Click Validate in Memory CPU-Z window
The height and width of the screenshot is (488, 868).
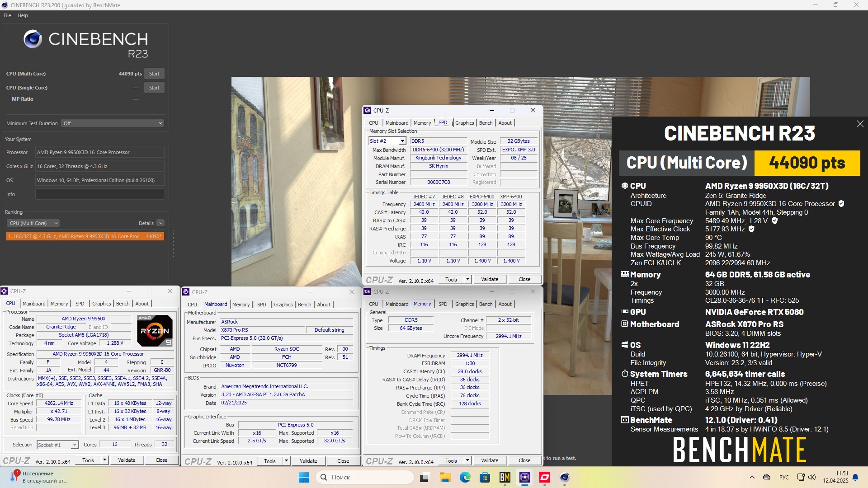[x=490, y=460]
